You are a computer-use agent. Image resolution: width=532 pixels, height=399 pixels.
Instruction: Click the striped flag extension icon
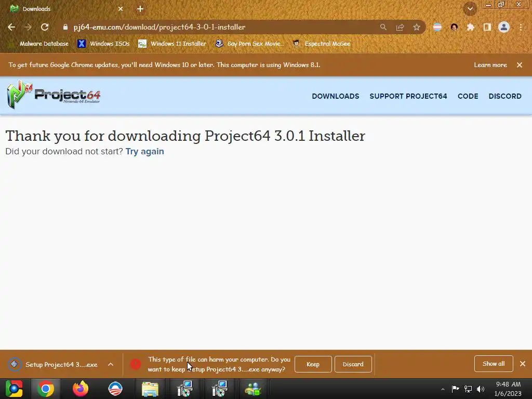(x=437, y=27)
